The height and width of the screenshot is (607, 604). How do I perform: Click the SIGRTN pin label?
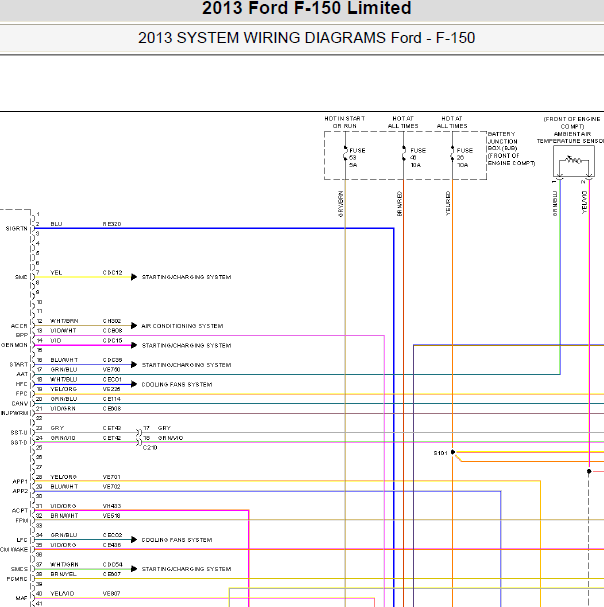coord(17,229)
